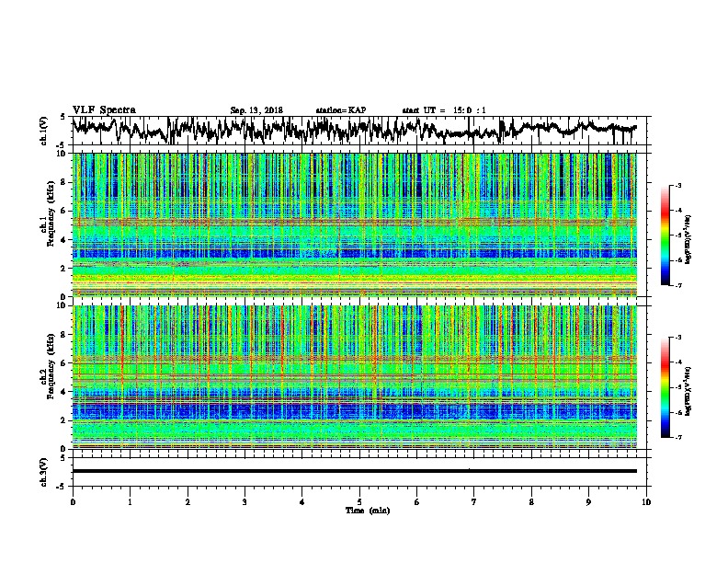Click inside the ch.2 spectrogram panel
Image resolution: width=728 pixels, height=563 pixels.
pyautogui.click(x=354, y=377)
